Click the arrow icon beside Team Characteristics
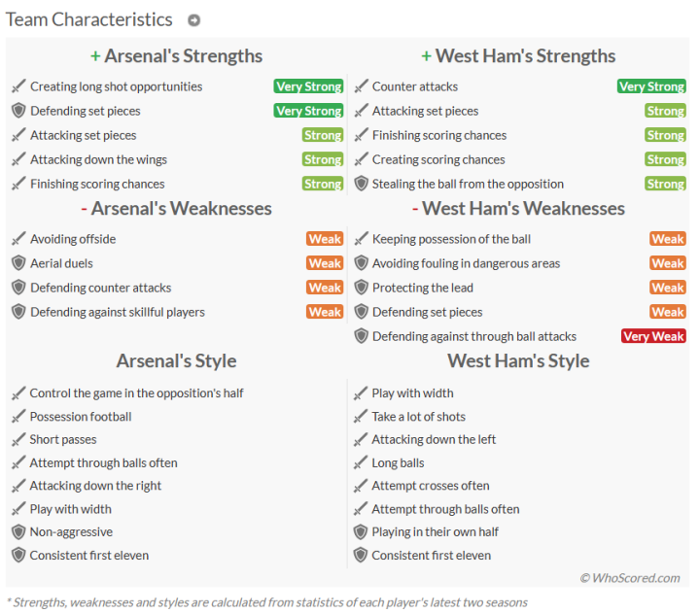Screen dimensions: 700x614 (x=194, y=20)
